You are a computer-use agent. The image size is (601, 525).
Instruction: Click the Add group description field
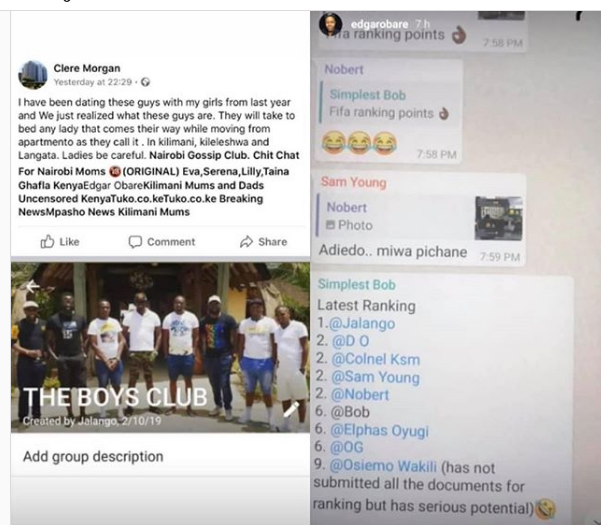pos(93,456)
